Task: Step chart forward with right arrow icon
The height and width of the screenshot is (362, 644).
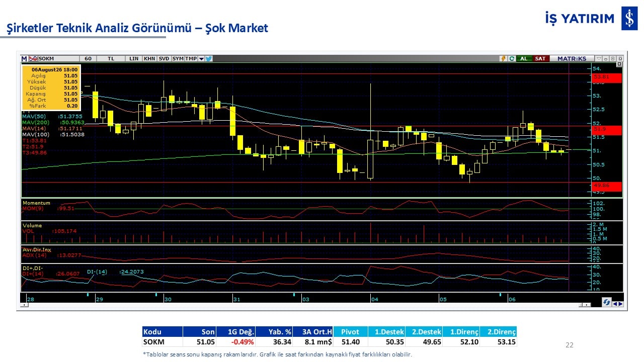Action: click(x=620, y=304)
